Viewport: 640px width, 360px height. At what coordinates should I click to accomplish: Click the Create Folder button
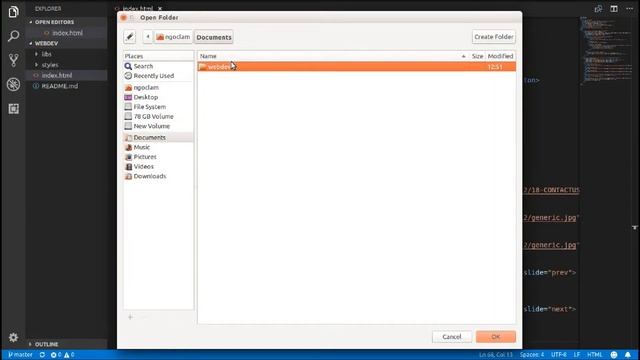click(493, 37)
